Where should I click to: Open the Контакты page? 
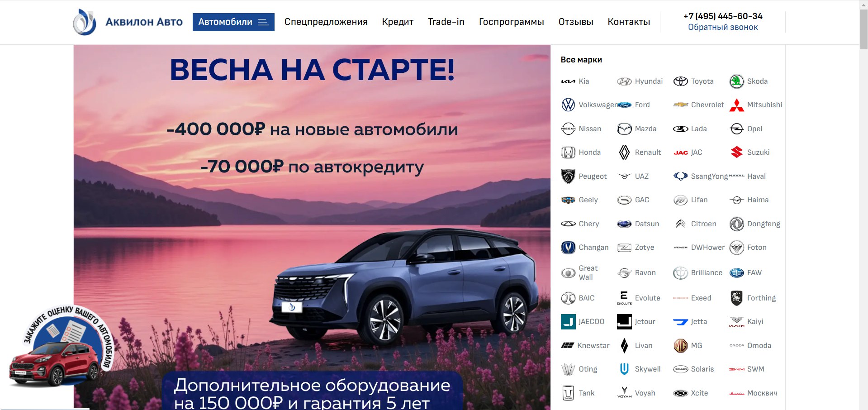tap(629, 22)
